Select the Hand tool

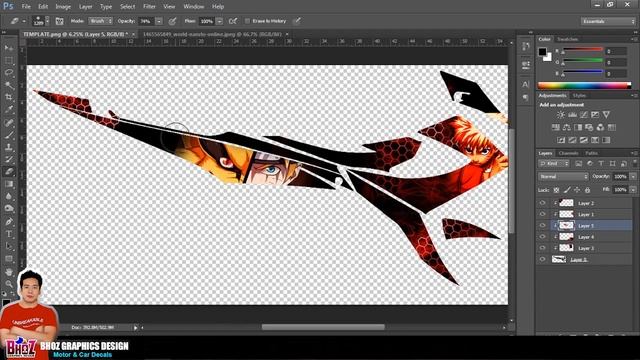(9, 271)
